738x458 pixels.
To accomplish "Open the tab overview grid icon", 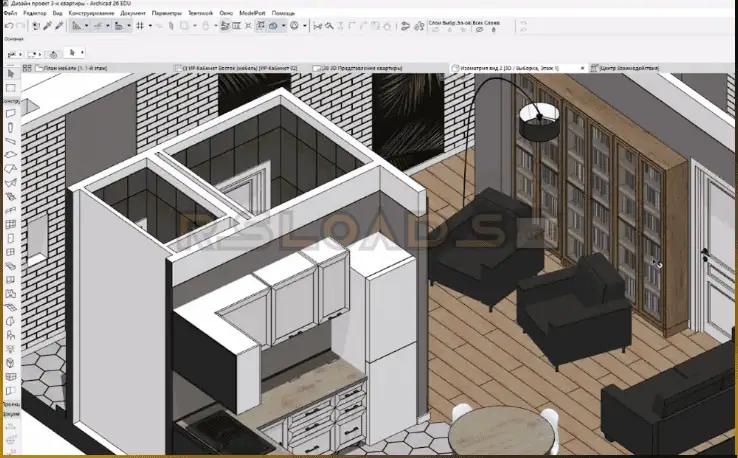I will click(x=27, y=68).
